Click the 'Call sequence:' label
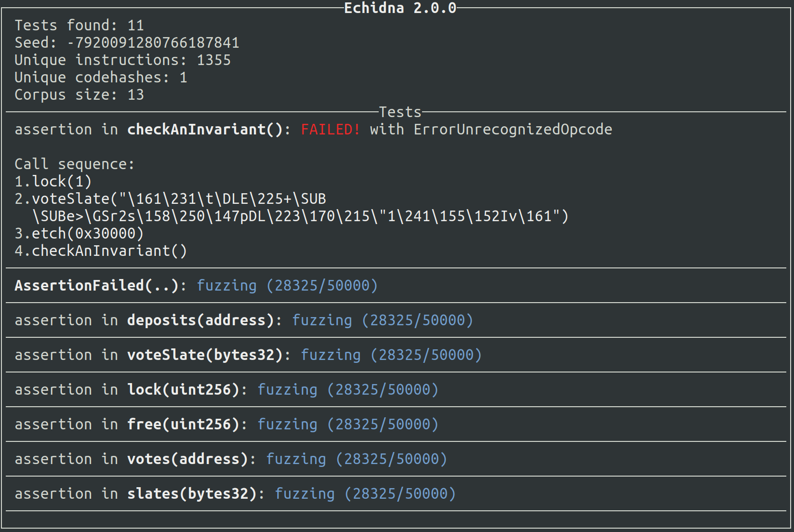Viewport: 794px width, 532px height. tap(75, 164)
